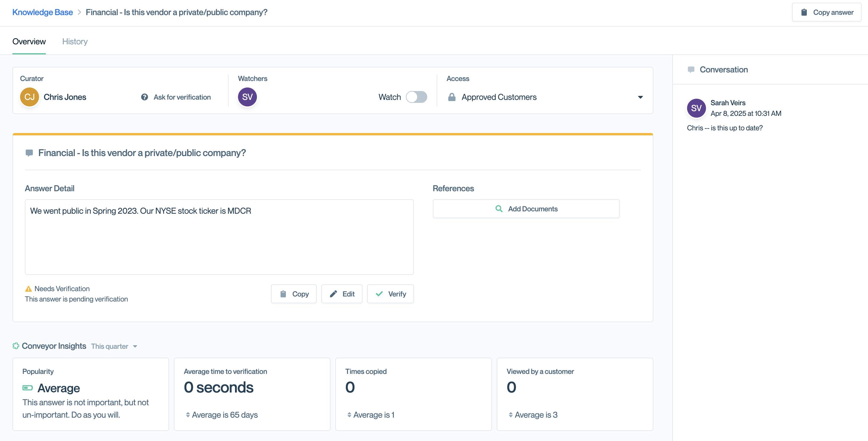The height and width of the screenshot is (441, 868).
Task: Click the lock icon beside Approved Customers
Action: click(451, 97)
